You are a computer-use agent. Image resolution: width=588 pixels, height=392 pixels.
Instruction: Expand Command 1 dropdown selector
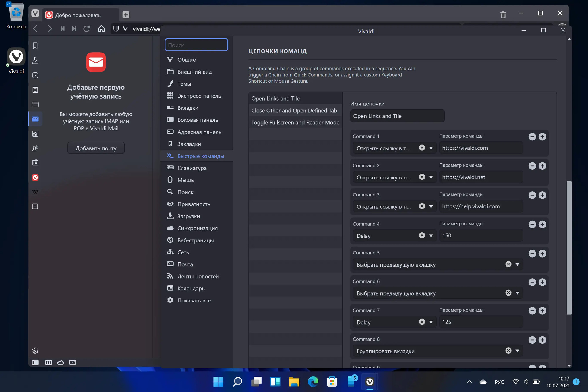pyautogui.click(x=431, y=147)
